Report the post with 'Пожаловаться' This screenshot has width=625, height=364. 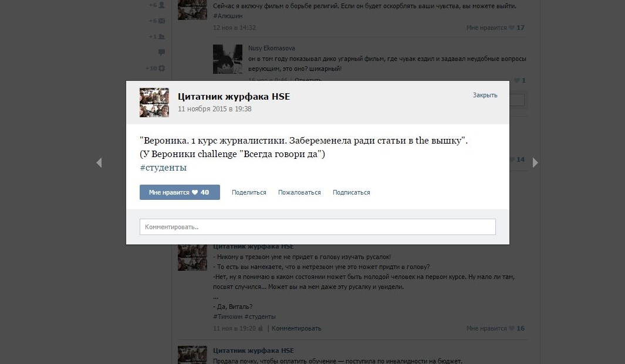point(299,192)
